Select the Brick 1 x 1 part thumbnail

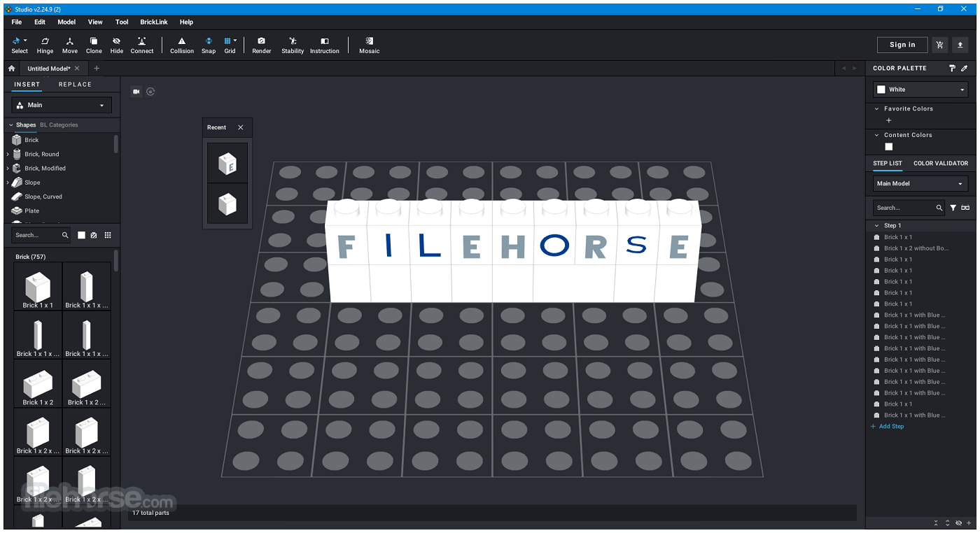[38, 286]
